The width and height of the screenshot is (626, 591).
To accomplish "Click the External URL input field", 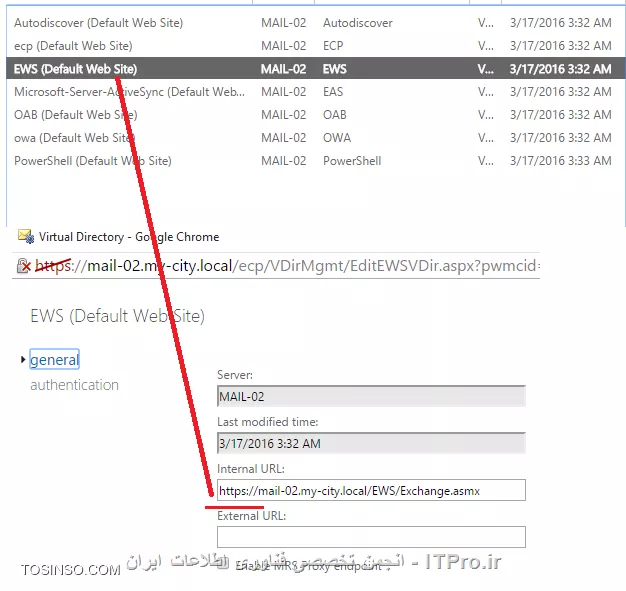I will (x=371, y=537).
